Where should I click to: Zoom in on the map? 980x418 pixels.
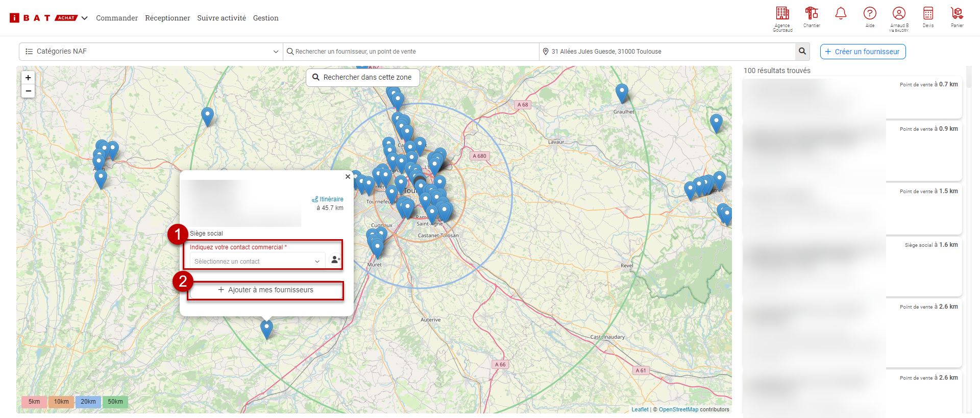28,78
